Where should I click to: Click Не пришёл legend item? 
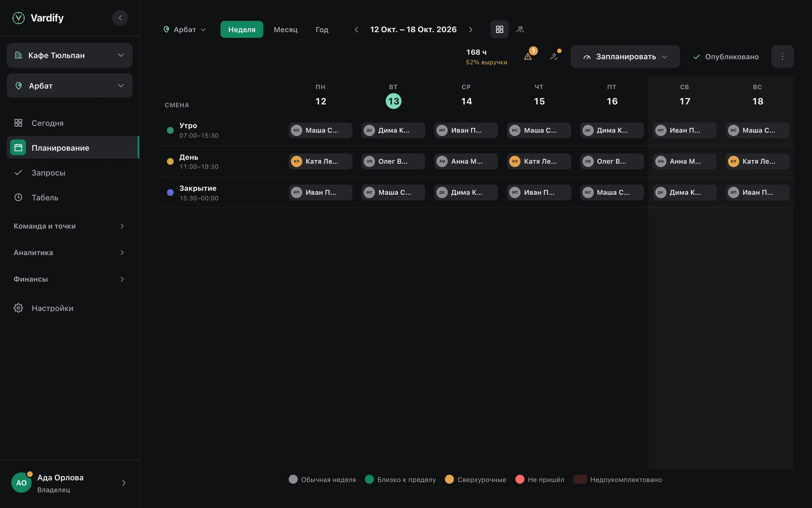pos(540,480)
